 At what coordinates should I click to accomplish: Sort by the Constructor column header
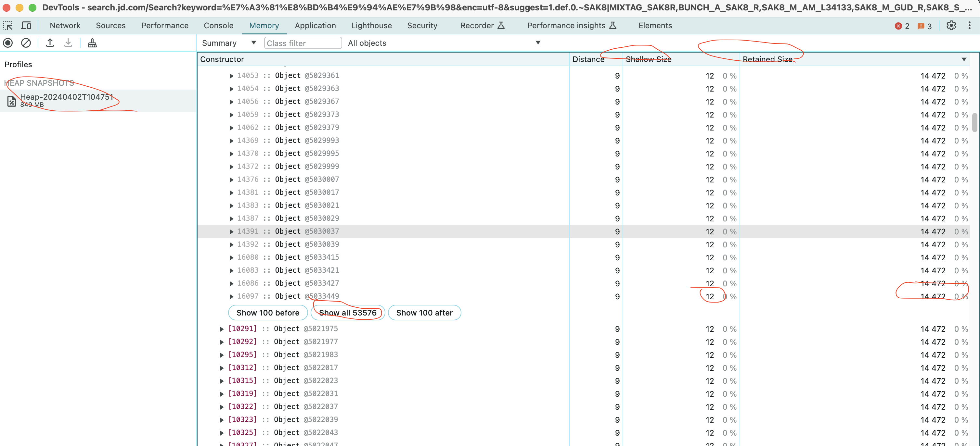tap(383, 59)
